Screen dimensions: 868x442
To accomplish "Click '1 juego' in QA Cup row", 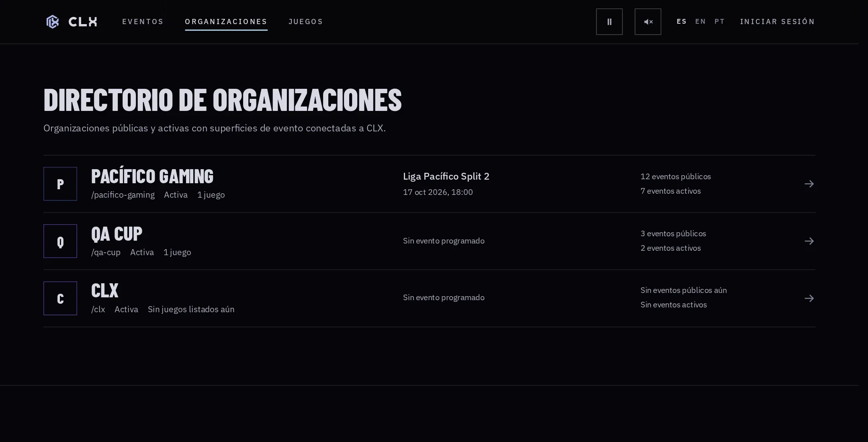I will click(x=177, y=252).
